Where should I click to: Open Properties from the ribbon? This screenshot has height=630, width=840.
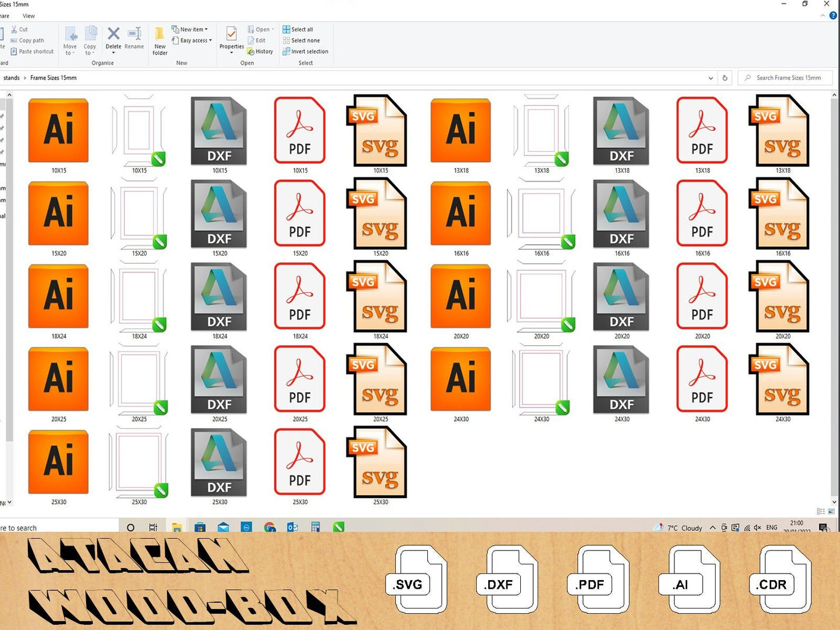pyautogui.click(x=231, y=38)
